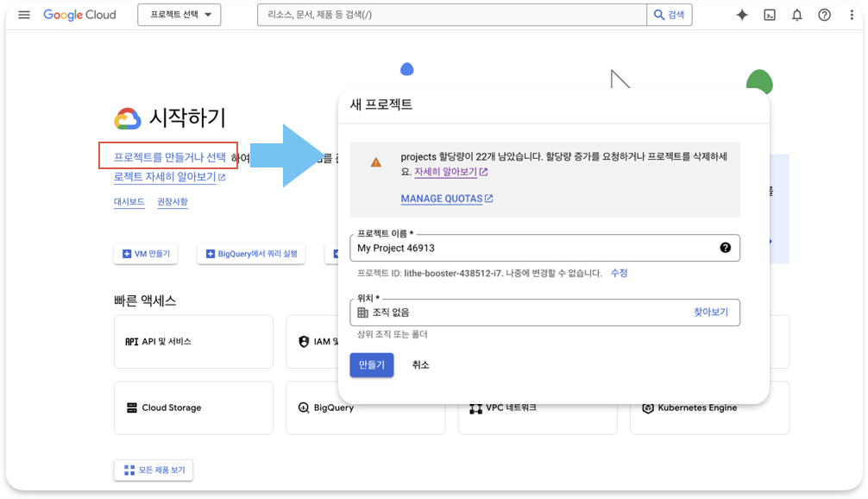The height and width of the screenshot is (499, 868).
Task: Click the 모든 제품 보기 button
Action: tap(154, 471)
